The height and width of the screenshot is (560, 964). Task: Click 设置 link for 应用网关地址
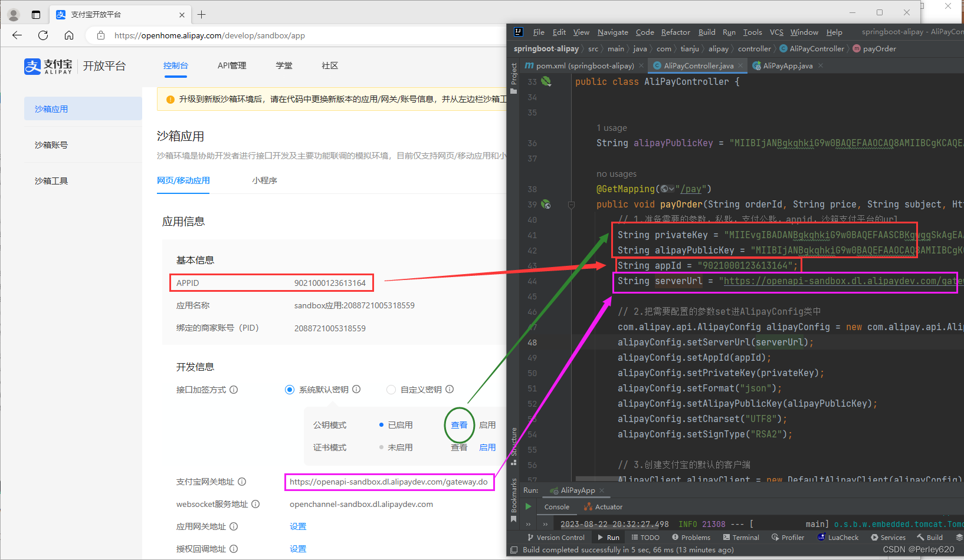coord(298,526)
